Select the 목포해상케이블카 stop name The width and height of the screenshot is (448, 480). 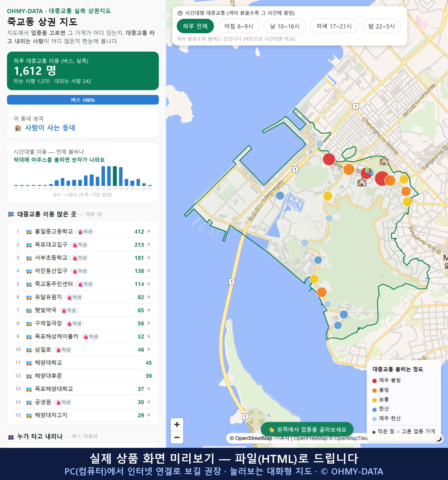coord(57,336)
